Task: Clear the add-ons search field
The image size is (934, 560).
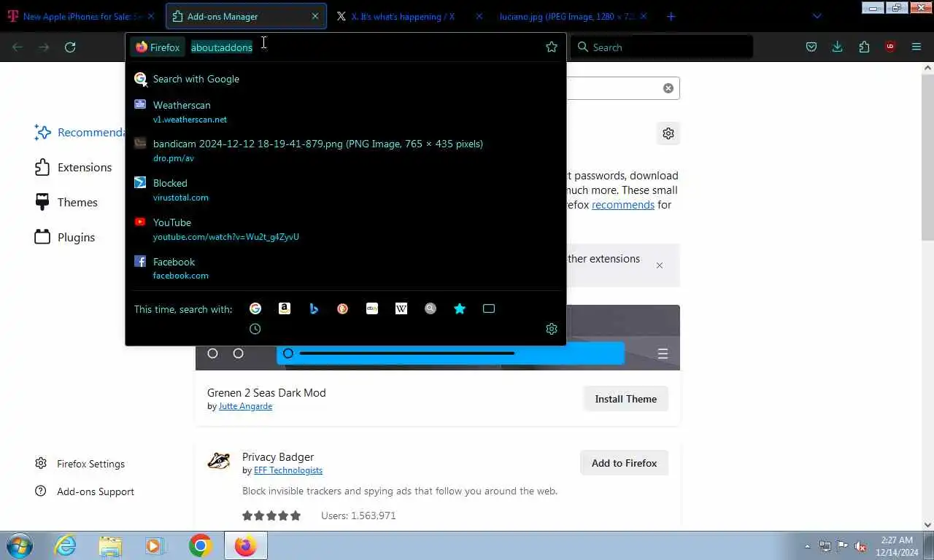Action: (668, 88)
